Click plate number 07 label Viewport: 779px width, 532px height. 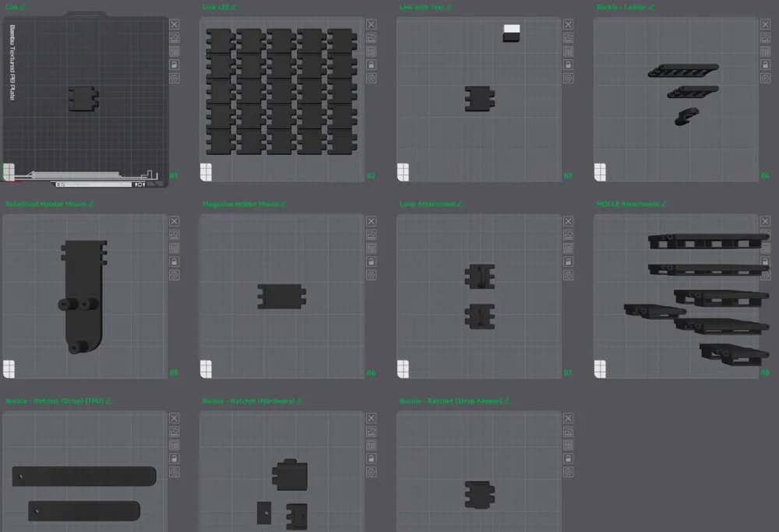tap(568, 372)
